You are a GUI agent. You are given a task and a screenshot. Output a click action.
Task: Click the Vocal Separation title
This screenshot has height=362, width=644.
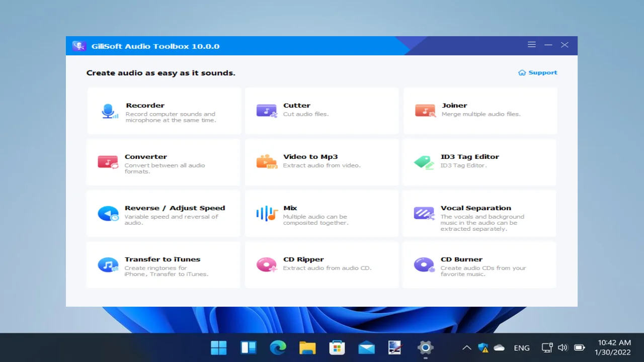point(476,208)
